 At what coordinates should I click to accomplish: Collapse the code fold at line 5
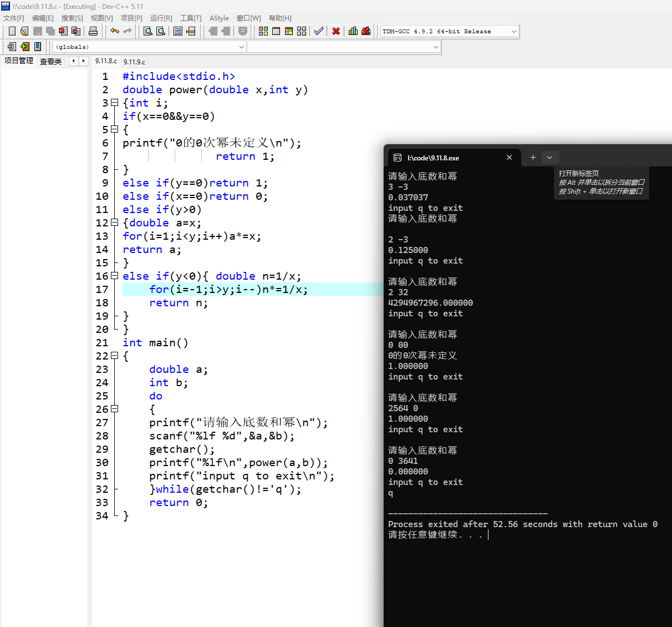click(x=115, y=129)
